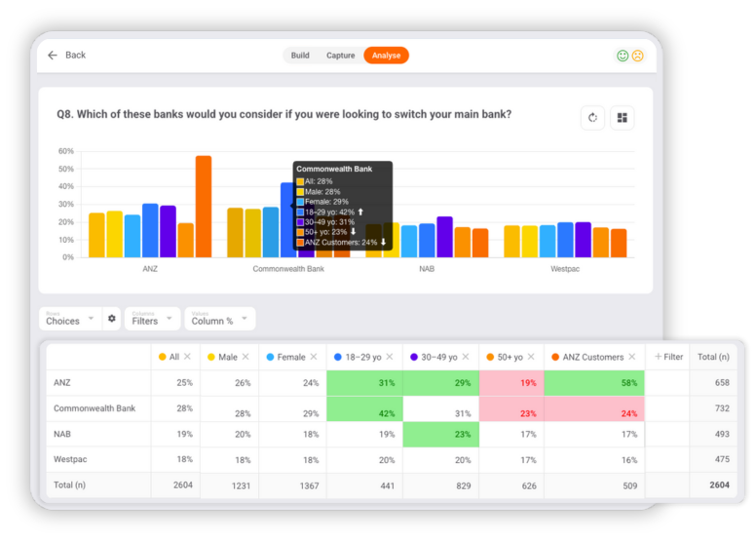The width and height of the screenshot is (756, 541).
Task: Expand the Rows Choices dropdown
Action: pyautogui.click(x=70, y=319)
